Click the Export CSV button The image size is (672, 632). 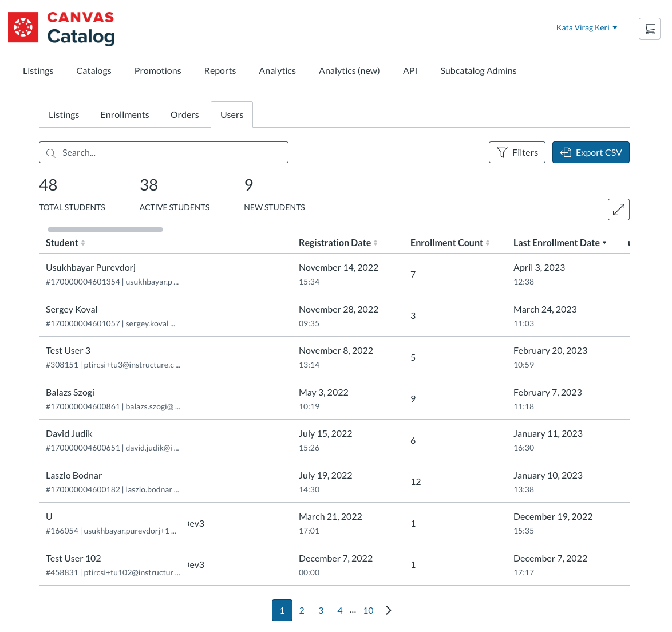tap(591, 152)
